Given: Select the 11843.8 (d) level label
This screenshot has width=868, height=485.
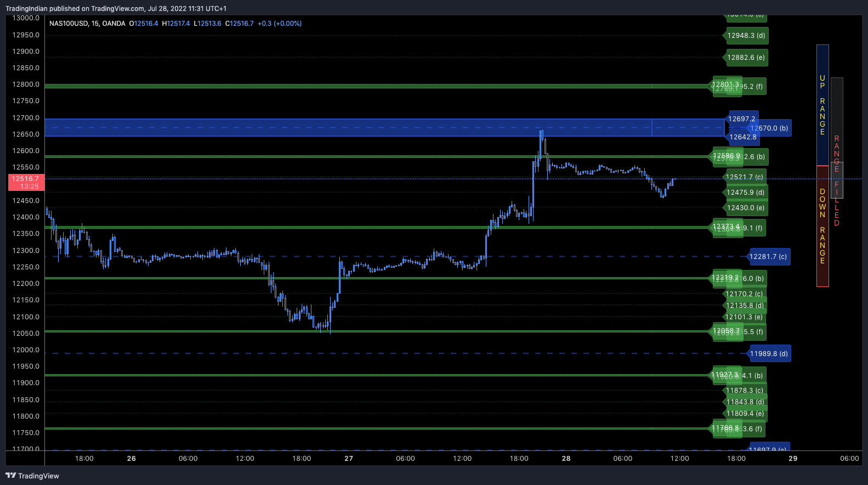Looking at the screenshot, I should 746,402.
